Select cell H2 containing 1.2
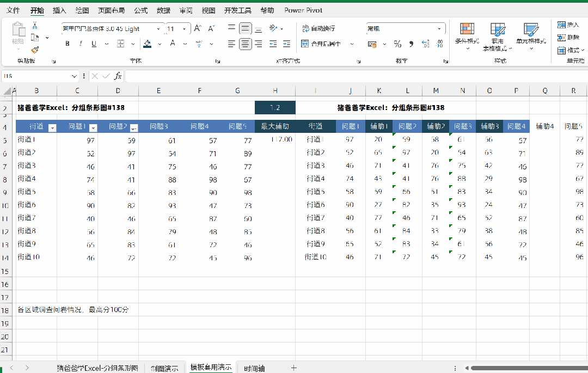This screenshot has width=588, height=373. [x=275, y=108]
